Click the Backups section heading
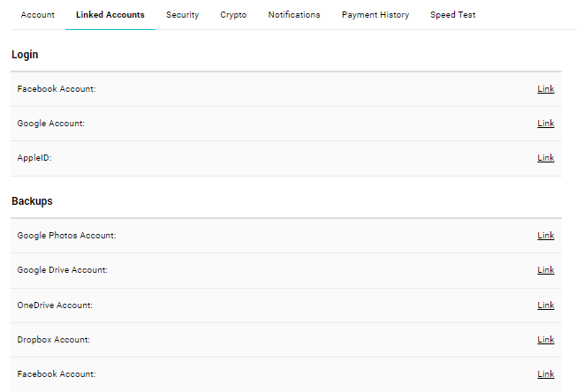 click(x=32, y=201)
